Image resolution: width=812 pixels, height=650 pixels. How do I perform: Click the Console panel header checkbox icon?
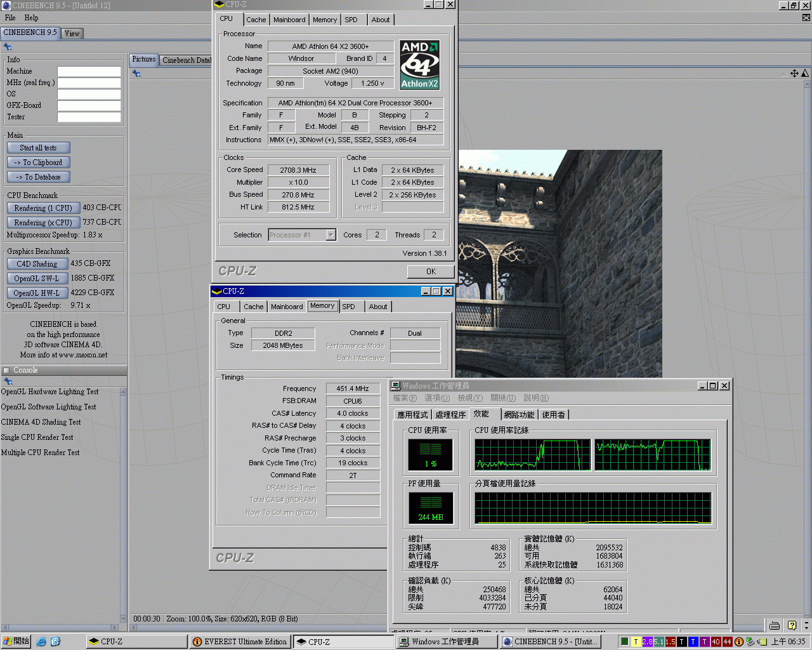[6, 371]
